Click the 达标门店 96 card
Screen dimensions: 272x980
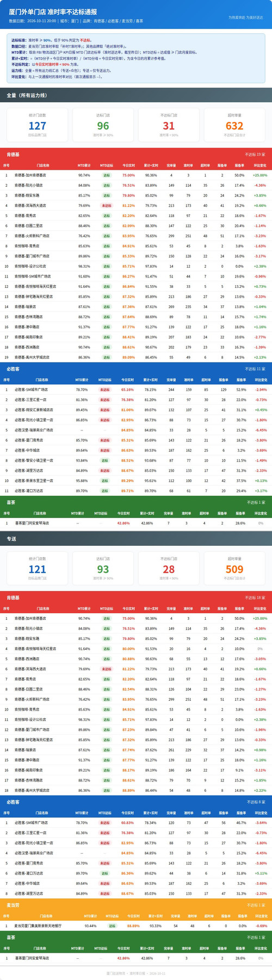[103, 125]
